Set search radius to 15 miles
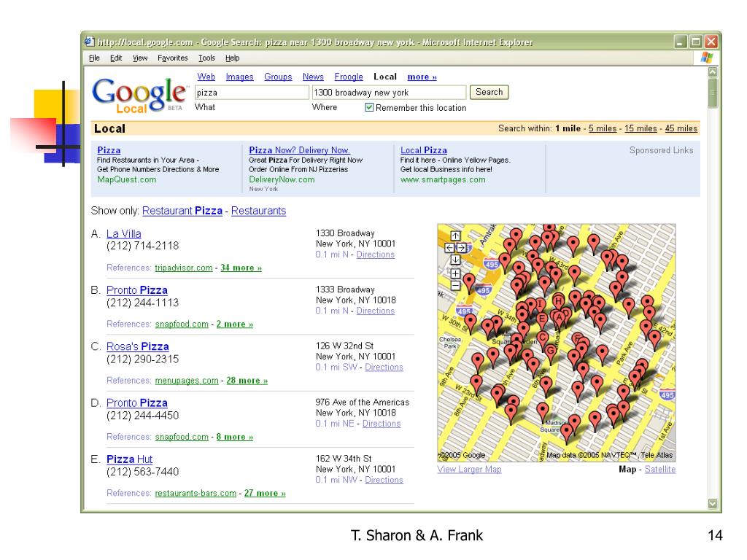 coord(640,128)
